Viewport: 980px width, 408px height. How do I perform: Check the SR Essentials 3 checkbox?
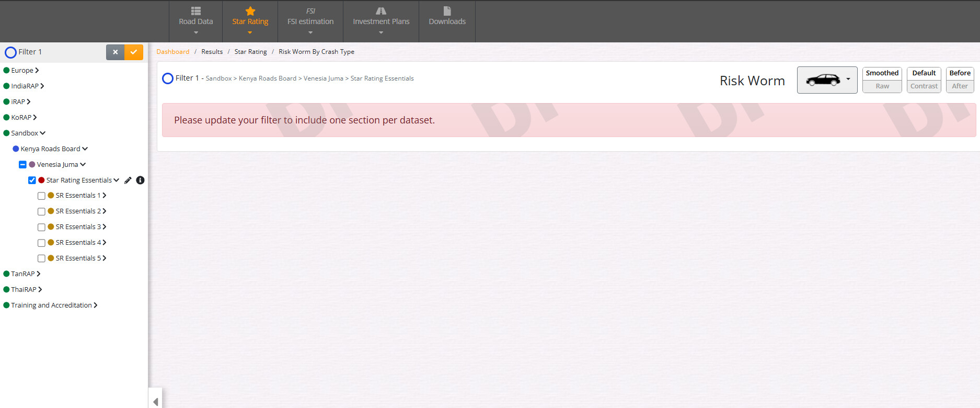tap(41, 227)
